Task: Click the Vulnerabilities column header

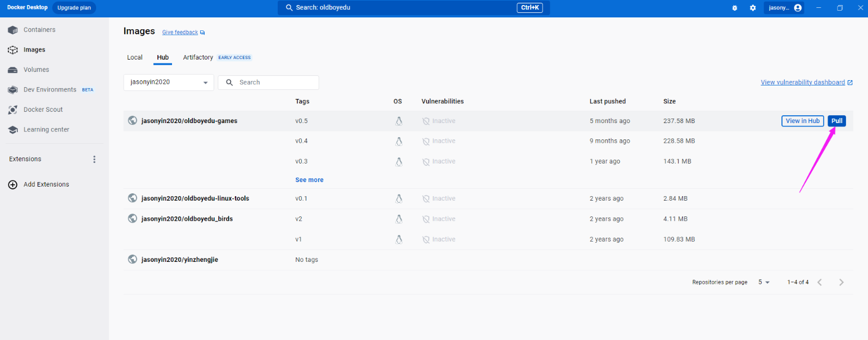Action: (442, 102)
